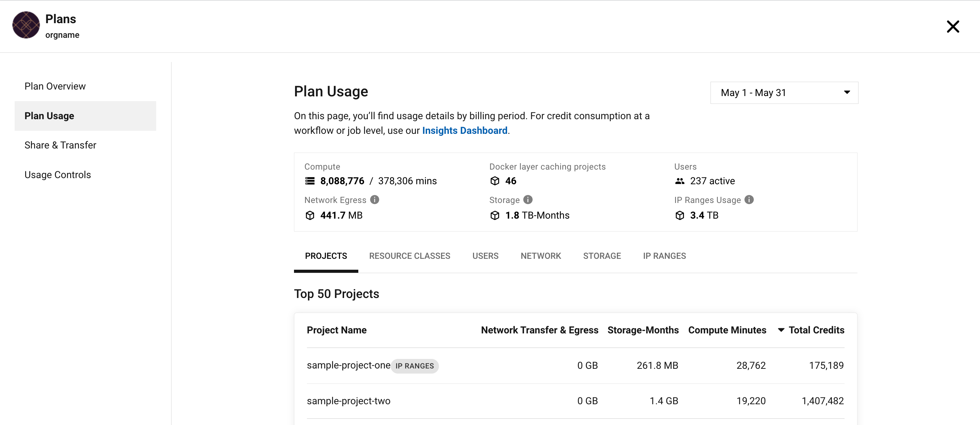Screen dimensions: 980x425
Task: Sort by Total Credits column header
Action: [x=816, y=330]
